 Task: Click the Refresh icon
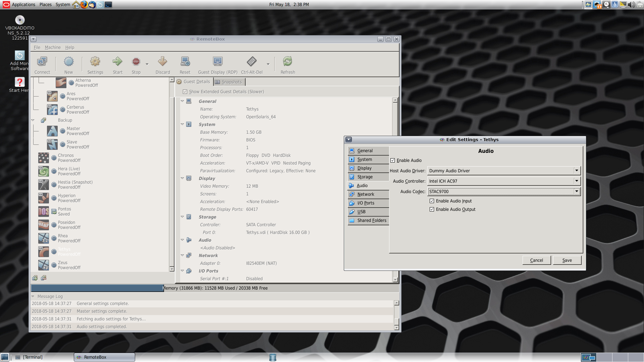click(287, 64)
